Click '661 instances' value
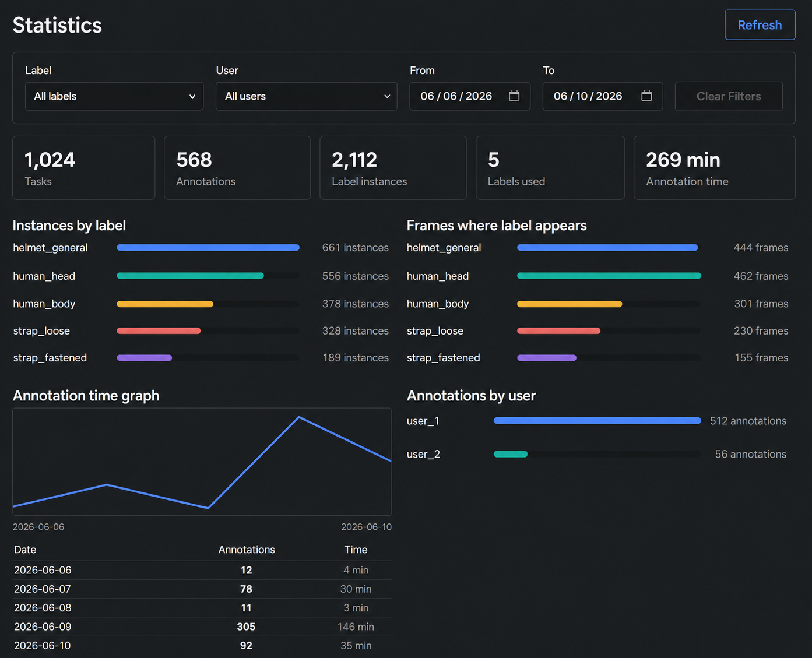 tap(355, 248)
